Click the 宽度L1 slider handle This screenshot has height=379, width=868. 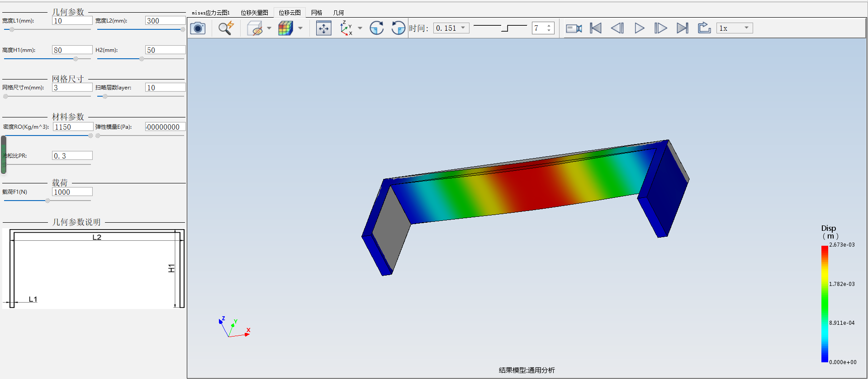pos(12,29)
